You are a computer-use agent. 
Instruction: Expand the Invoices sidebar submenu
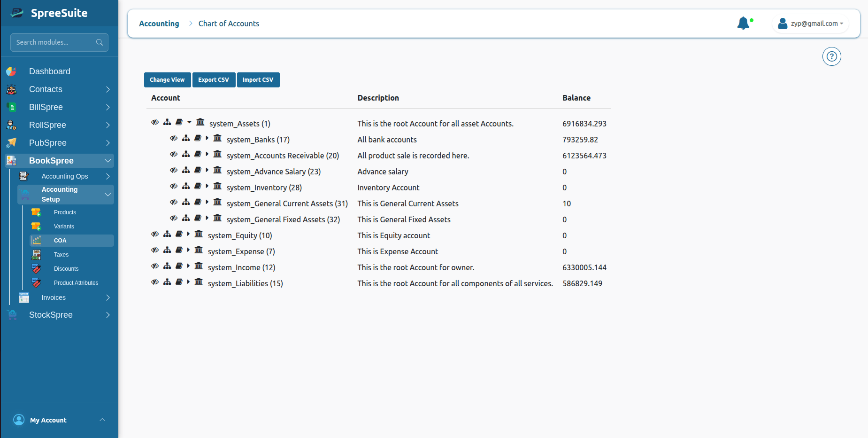(108, 297)
